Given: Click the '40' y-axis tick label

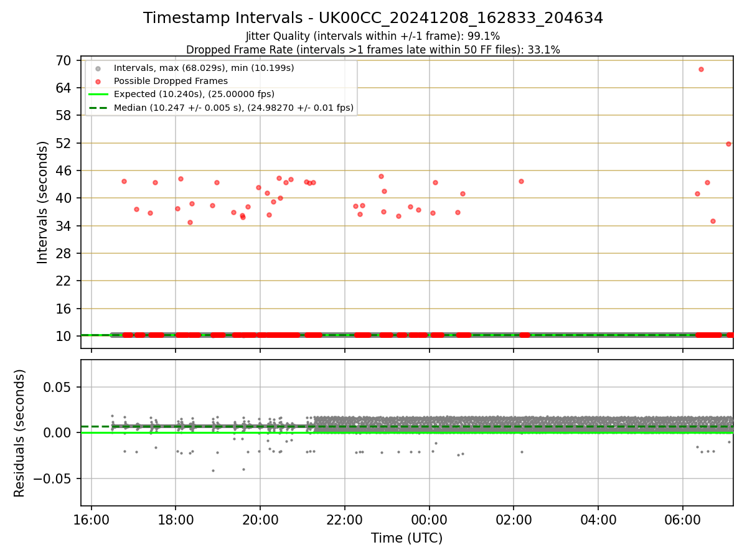Looking at the screenshot, I should 63,198.
